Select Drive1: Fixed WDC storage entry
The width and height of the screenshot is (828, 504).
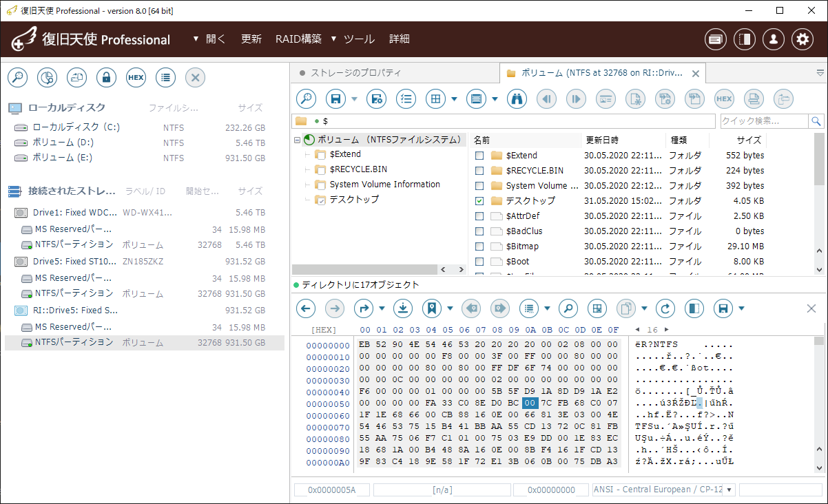pos(144,213)
